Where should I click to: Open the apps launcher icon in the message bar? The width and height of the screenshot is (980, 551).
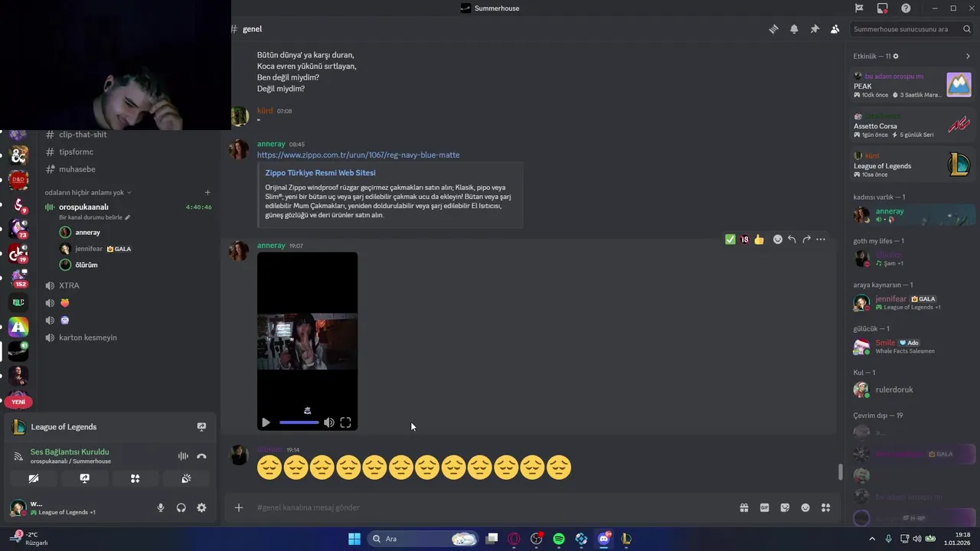(x=826, y=507)
